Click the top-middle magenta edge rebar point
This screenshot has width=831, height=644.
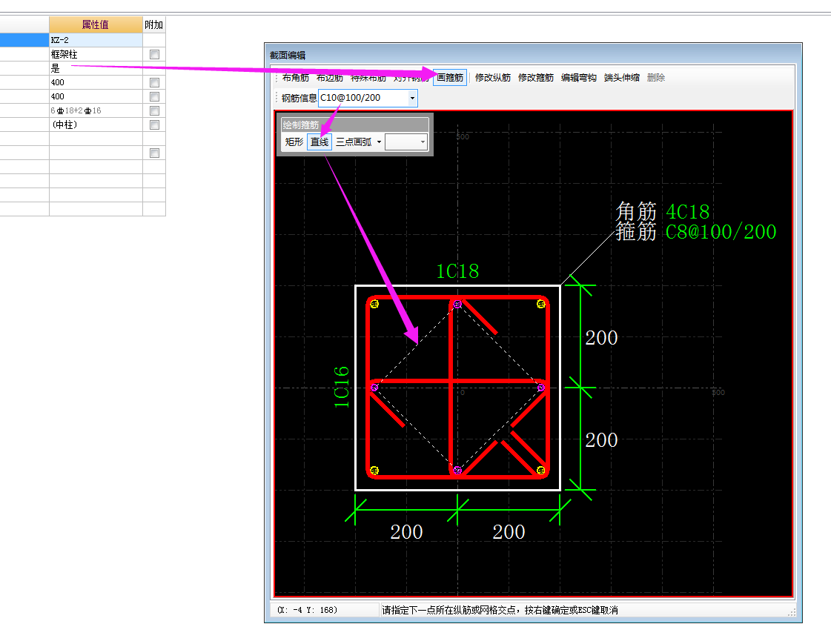(x=457, y=305)
